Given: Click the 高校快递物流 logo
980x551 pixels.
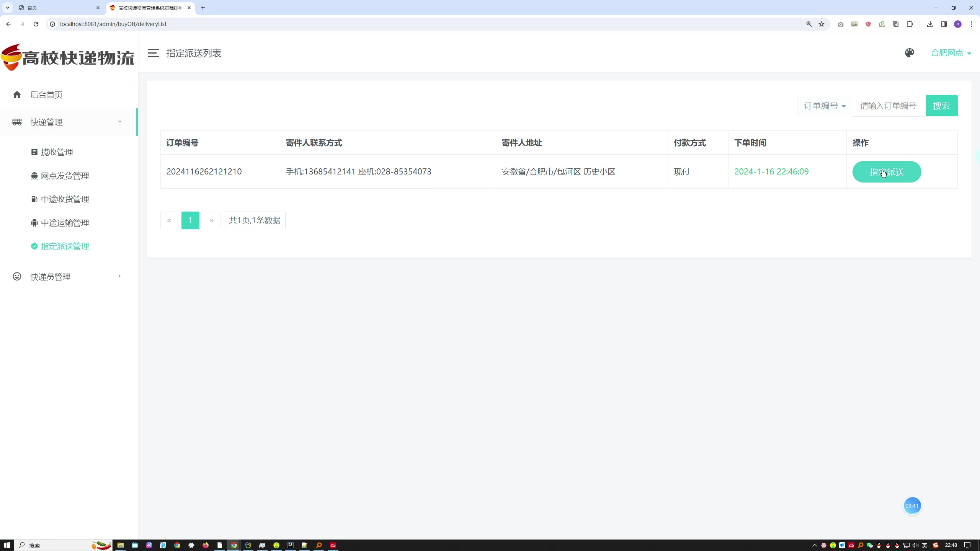Looking at the screenshot, I should coord(68,57).
